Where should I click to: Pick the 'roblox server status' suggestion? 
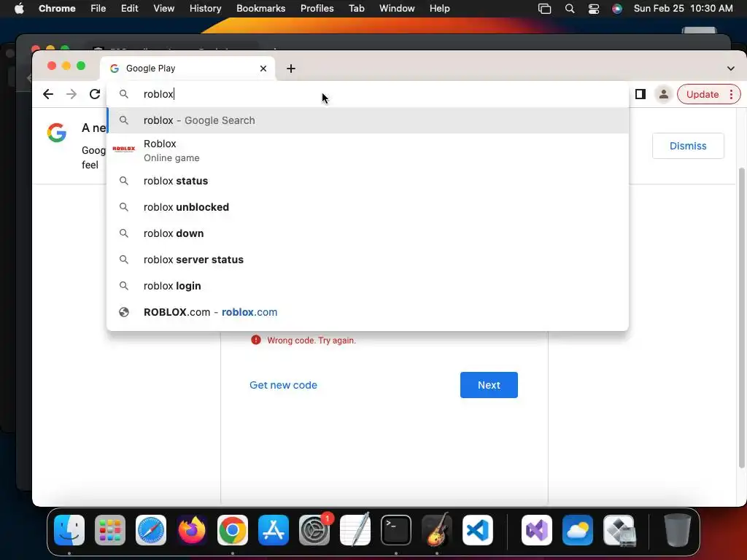coord(368,260)
